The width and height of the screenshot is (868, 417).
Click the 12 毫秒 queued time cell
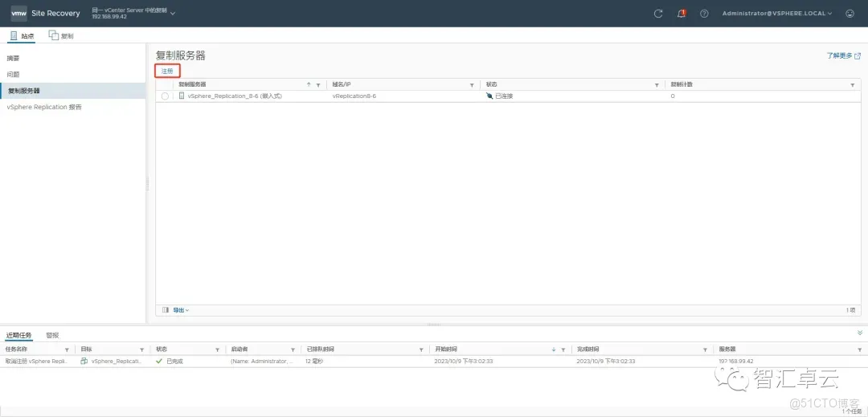coord(316,361)
